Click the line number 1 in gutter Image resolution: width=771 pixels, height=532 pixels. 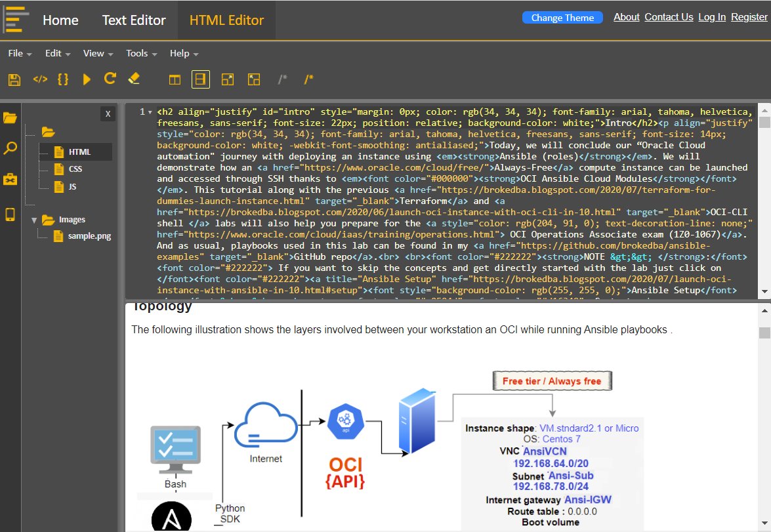tap(142, 112)
